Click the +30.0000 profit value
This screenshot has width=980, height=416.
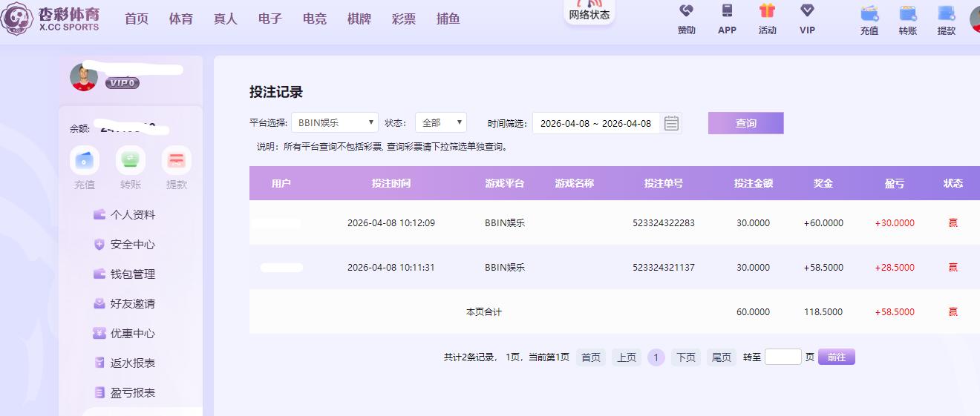pyautogui.click(x=895, y=223)
